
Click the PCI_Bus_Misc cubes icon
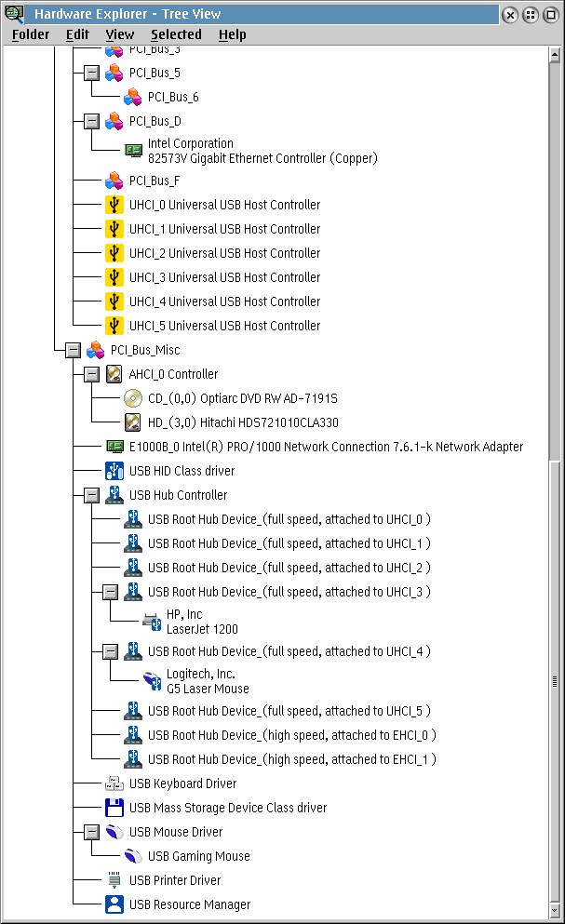point(95,350)
